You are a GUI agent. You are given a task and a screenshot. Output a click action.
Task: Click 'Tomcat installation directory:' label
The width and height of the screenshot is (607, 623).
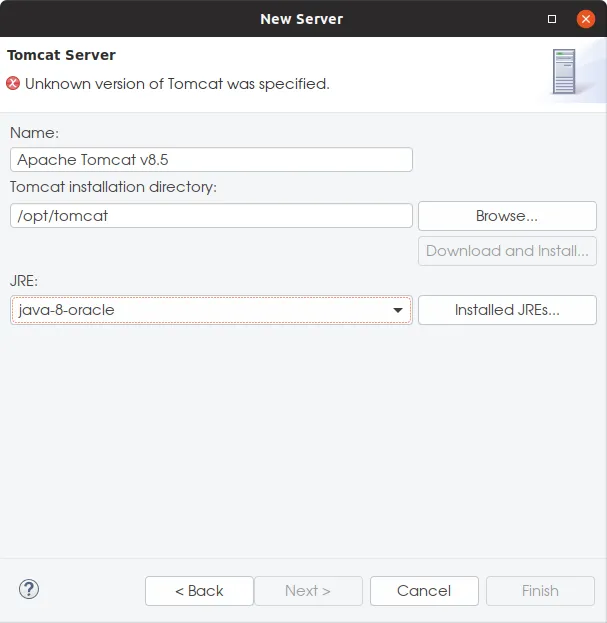tap(113, 187)
